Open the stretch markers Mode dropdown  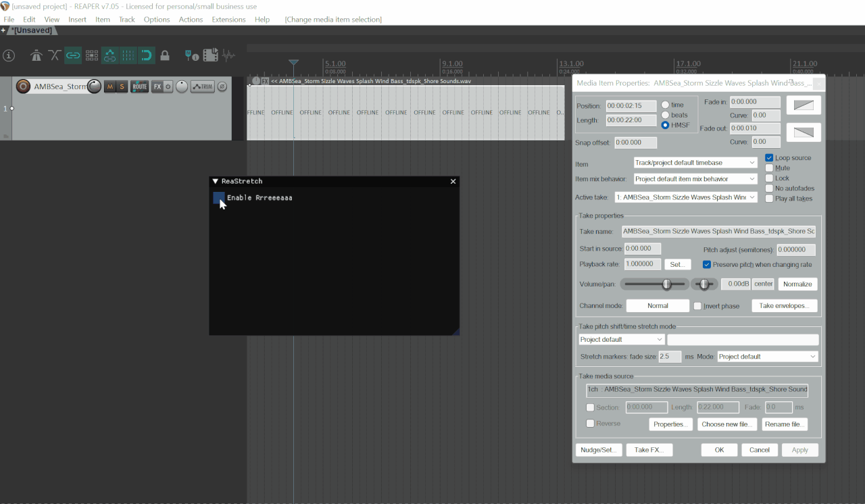coord(768,356)
